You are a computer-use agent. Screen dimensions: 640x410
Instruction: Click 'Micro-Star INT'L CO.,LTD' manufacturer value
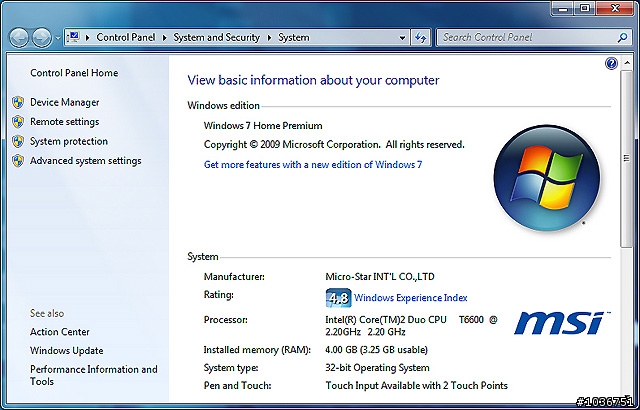pyautogui.click(x=380, y=277)
